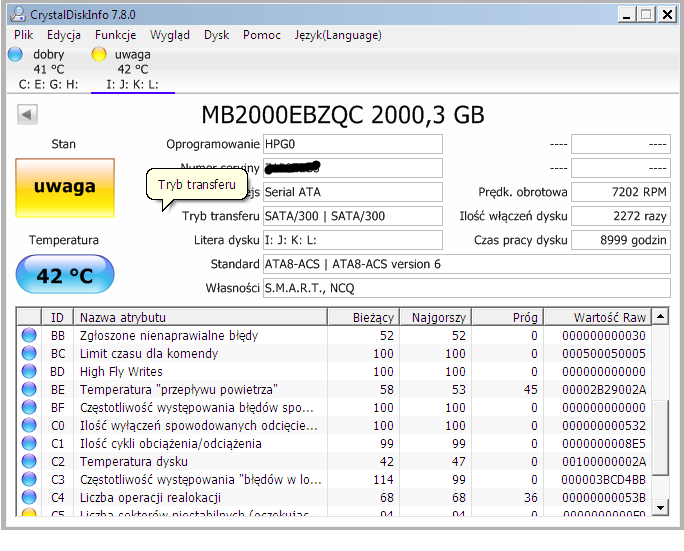Select the 'Temperatura dysku' attribute row
The height and width of the screenshot is (551, 684).
tap(334, 461)
